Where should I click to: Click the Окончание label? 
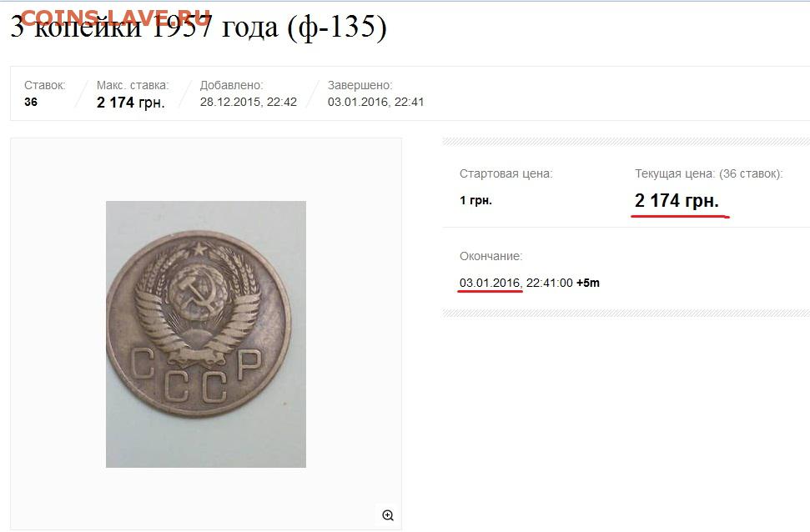491,256
